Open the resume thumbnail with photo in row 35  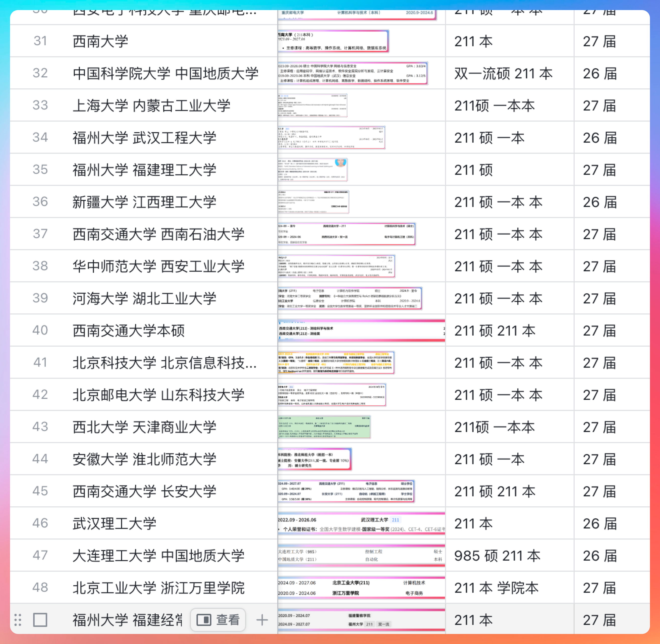(313, 170)
